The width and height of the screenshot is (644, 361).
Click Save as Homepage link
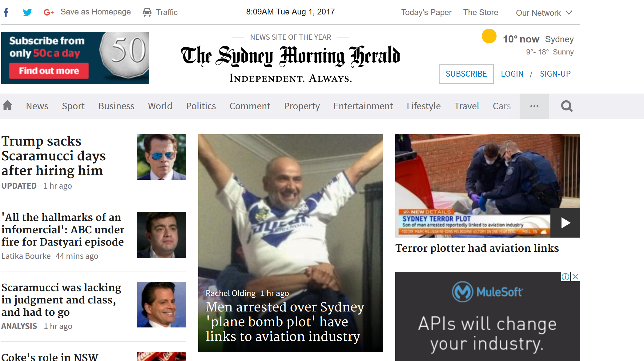(x=96, y=12)
